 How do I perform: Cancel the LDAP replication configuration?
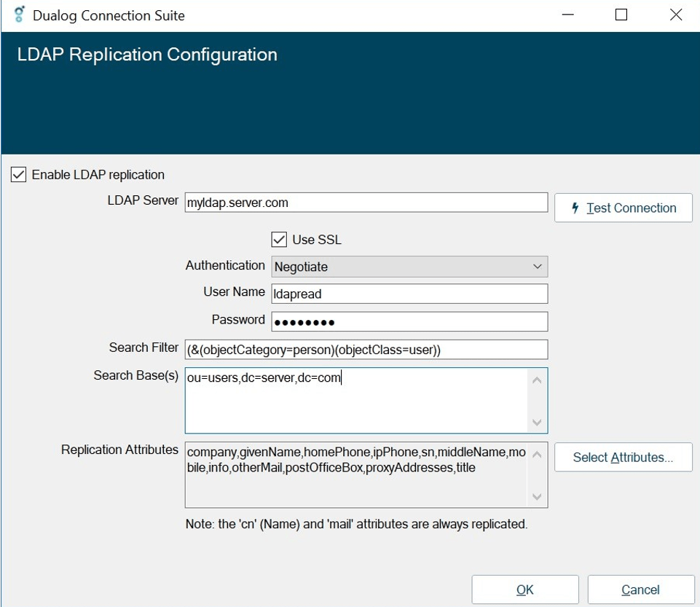tap(640, 590)
